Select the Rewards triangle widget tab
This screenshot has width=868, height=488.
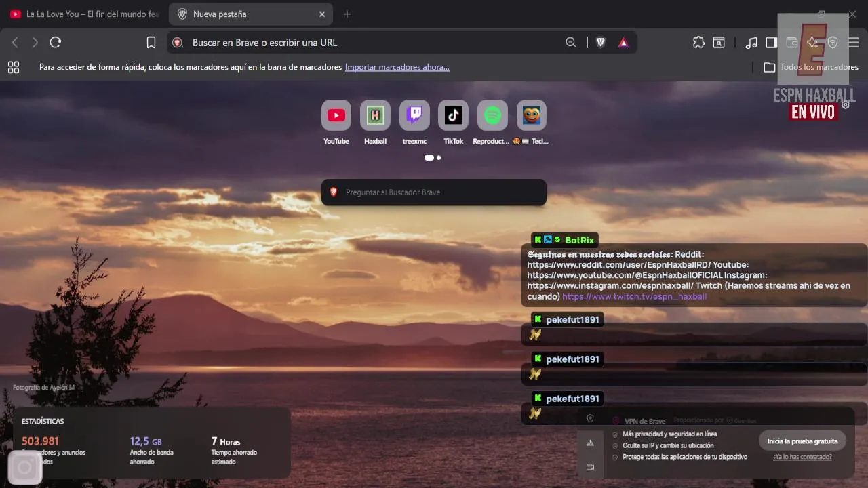click(590, 443)
